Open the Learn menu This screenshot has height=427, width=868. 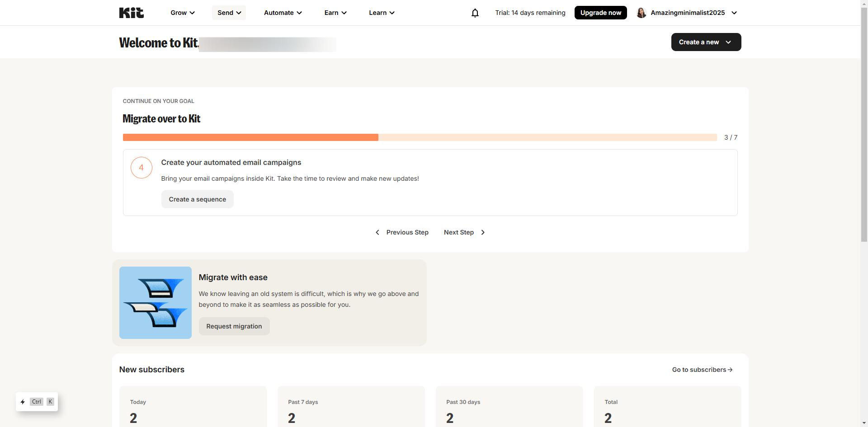coord(382,13)
